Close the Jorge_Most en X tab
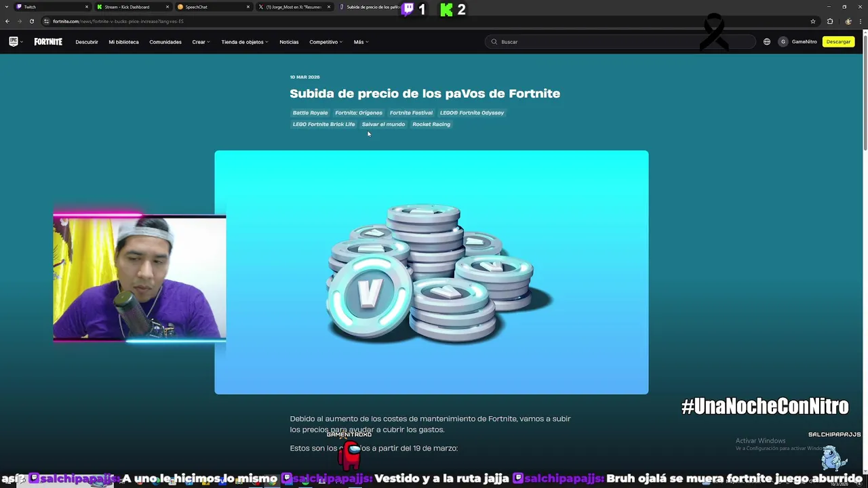The width and height of the screenshot is (868, 488). (x=329, y=7)
